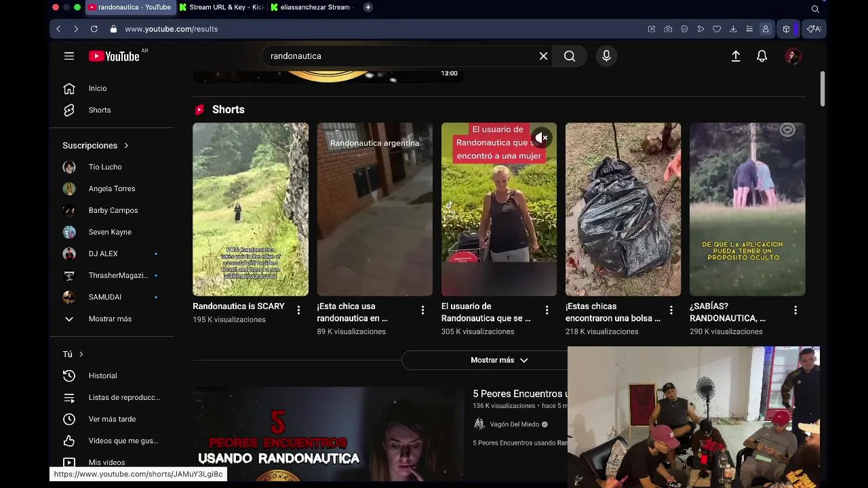Unmute the previewing short's speaker icon
Viewport: 868px width, 488px height.
tap(541, 138)
